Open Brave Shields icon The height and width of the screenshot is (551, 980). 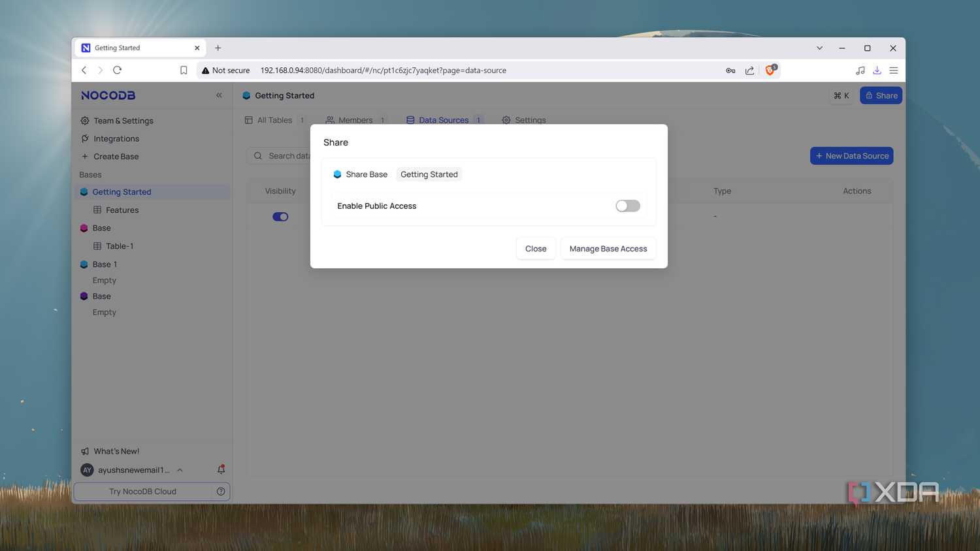770,70
